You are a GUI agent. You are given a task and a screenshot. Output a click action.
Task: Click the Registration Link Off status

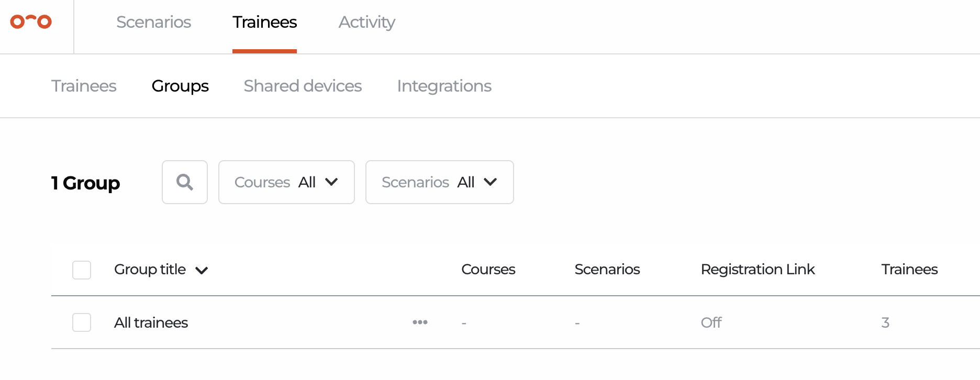pos(711,322)
